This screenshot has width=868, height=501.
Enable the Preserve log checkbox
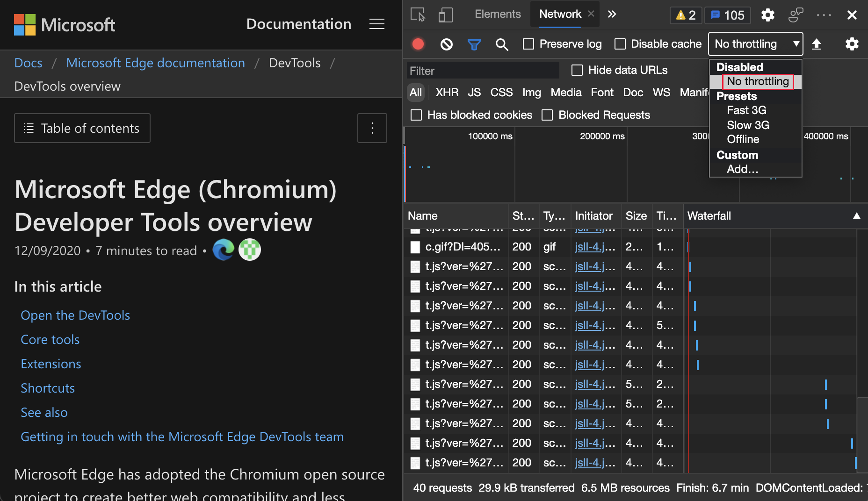pyautogui.click(x=528, y=44)
